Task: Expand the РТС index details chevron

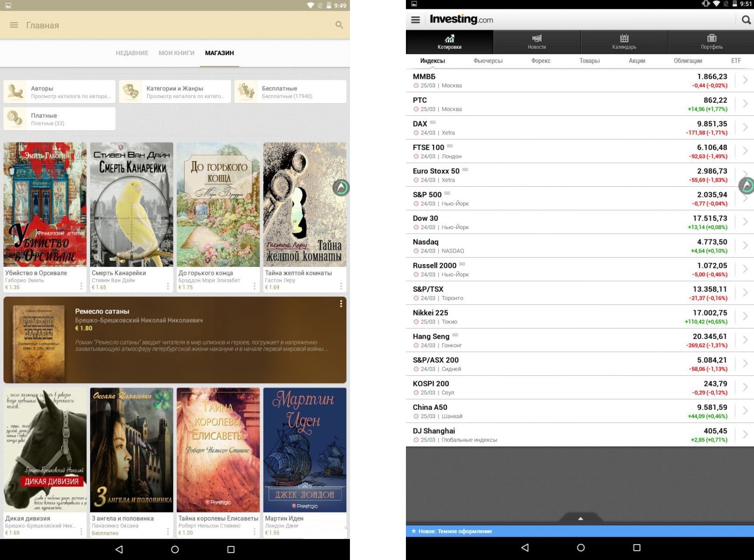Action: (x=745, y=104)
